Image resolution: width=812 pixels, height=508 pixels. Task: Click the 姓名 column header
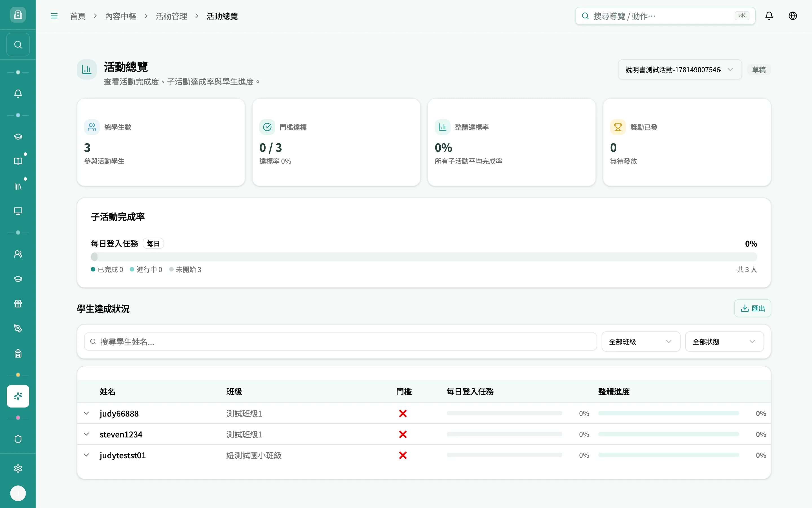[107, 391]
